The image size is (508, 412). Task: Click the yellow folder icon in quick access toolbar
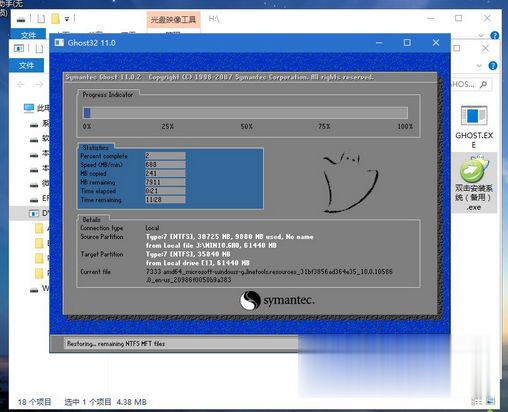(x=55, y=19)
